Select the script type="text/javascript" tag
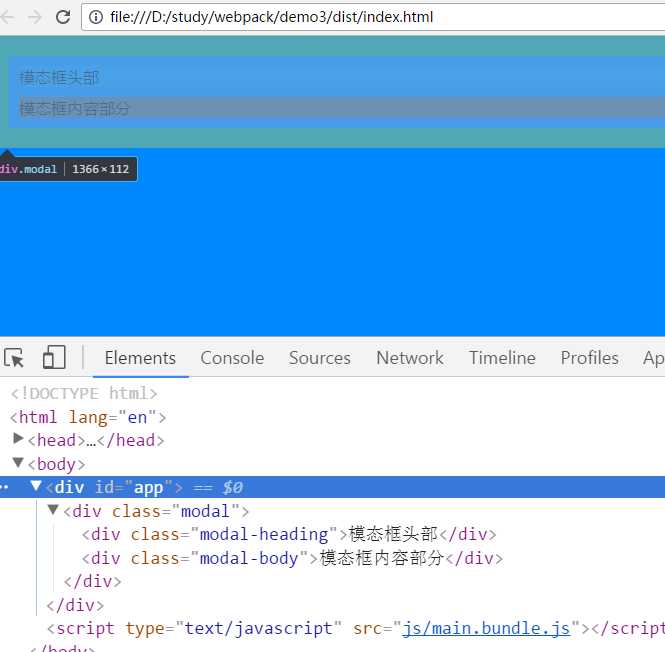The height and width of the screenshot is (652, 665). [x=355, y=628]
